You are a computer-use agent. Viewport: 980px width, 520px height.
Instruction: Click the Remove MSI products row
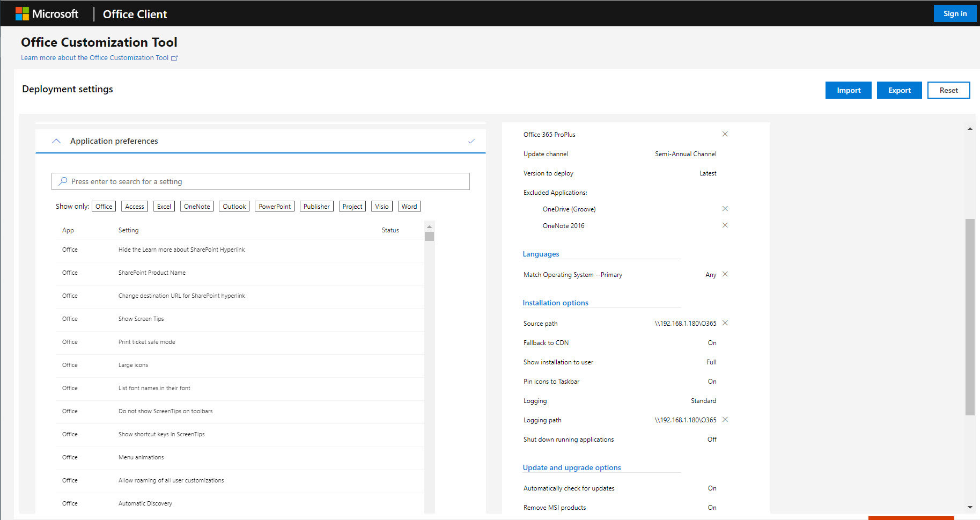point(620,508)
